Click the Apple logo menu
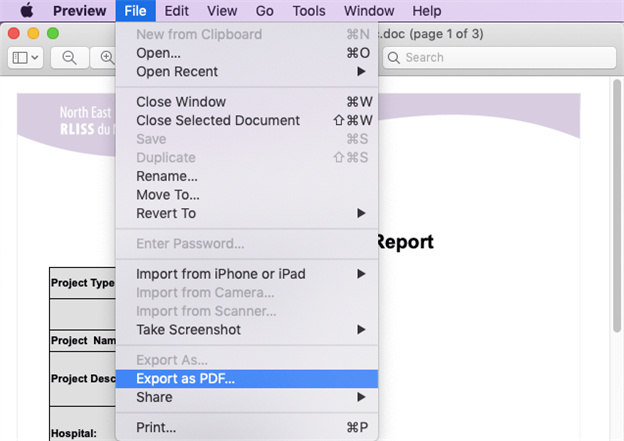 (27, 11)
